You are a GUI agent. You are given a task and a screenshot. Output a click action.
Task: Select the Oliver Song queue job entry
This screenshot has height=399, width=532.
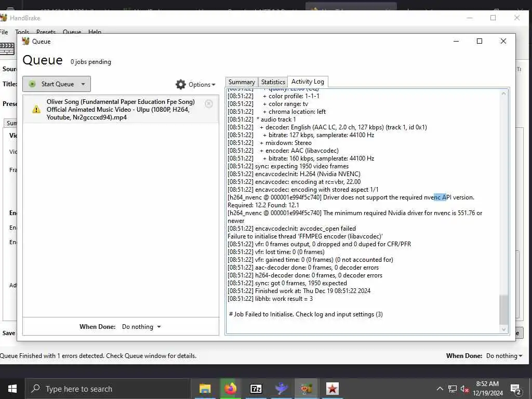(121, 109)
